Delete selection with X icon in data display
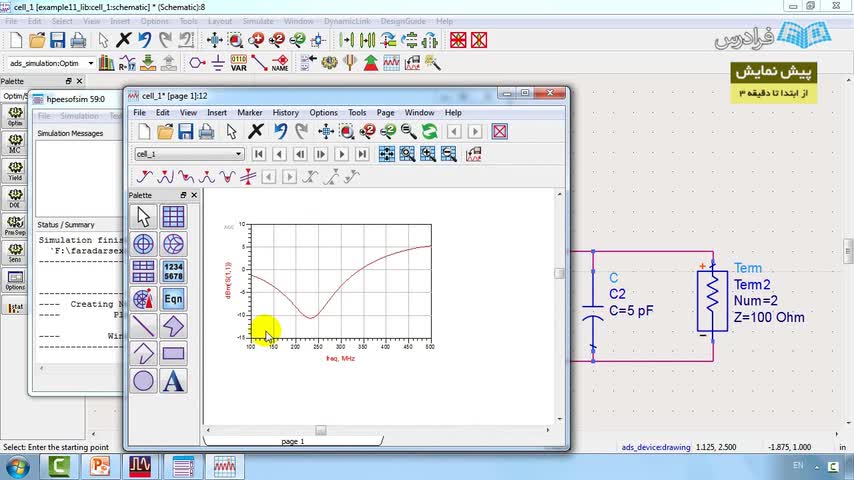 (255, 131)
